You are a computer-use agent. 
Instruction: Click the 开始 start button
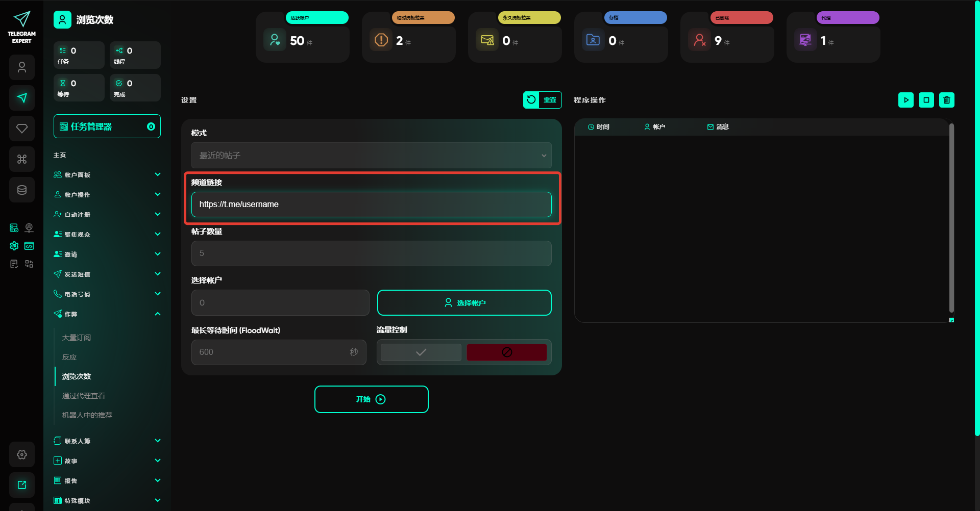pos(371,399)
